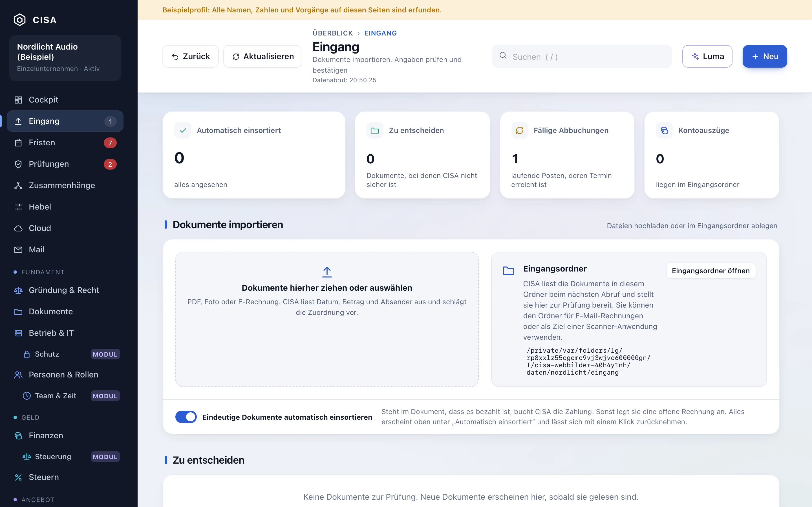Click the folder icon beside Eingangsordner
Viewport: 812px width, 507px height.
pyautogui.click(x=508, y=270)
